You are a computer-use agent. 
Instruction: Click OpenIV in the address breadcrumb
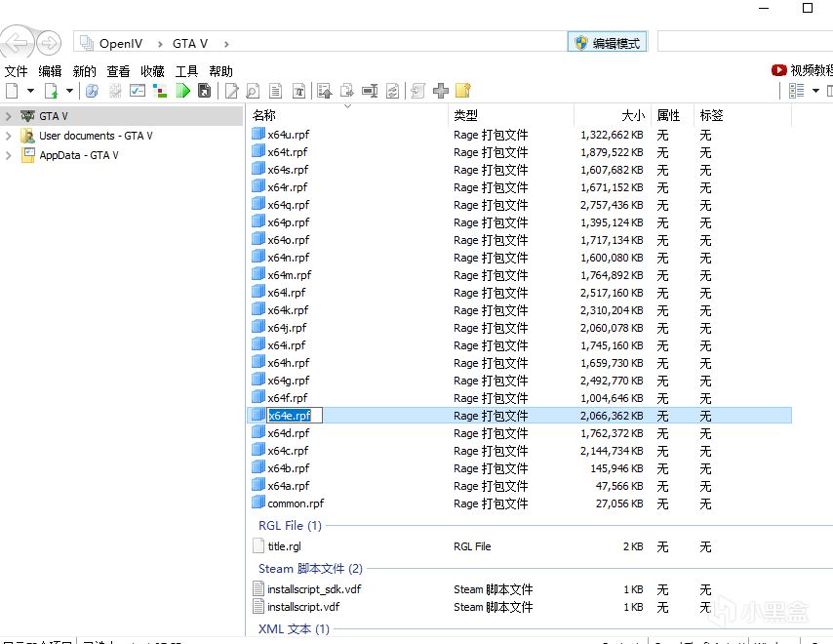coord(121,44)
